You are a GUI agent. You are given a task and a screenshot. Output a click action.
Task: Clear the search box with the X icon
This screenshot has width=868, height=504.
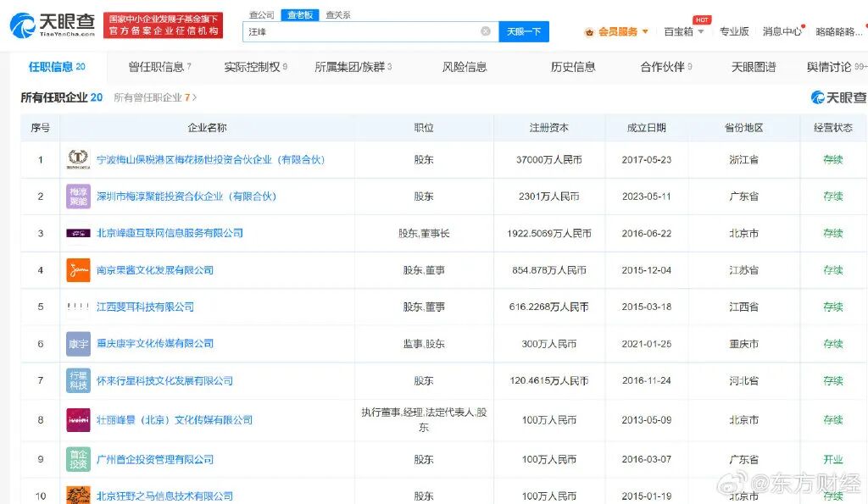click(486, 31)
